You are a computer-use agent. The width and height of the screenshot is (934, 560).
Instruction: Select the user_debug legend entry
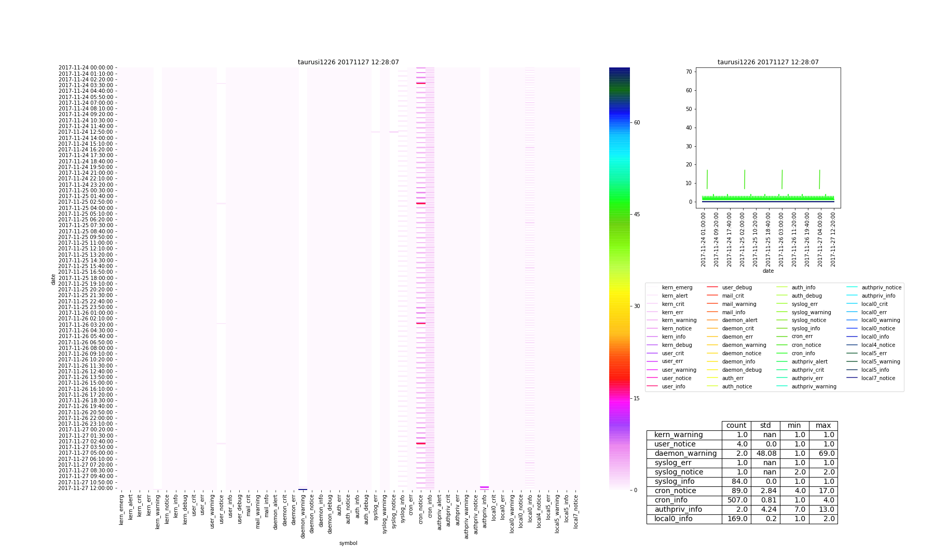736,287
